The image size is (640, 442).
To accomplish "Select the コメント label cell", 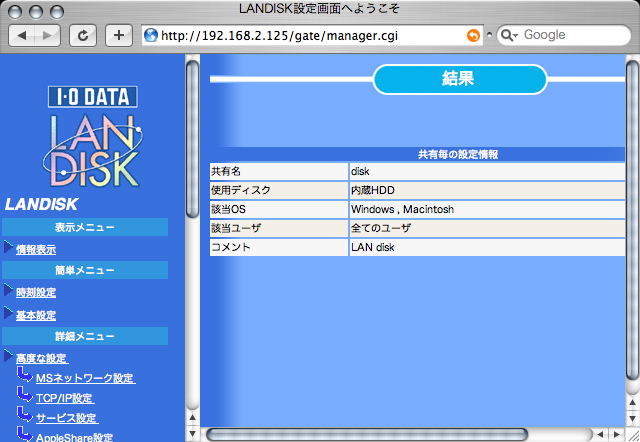I will pos(279,247).
